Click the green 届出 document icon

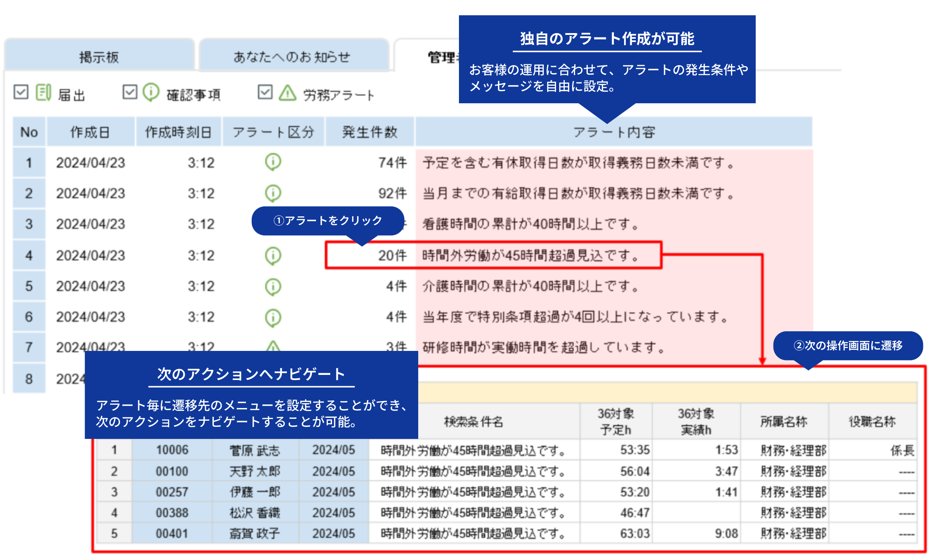coord(43,92)
